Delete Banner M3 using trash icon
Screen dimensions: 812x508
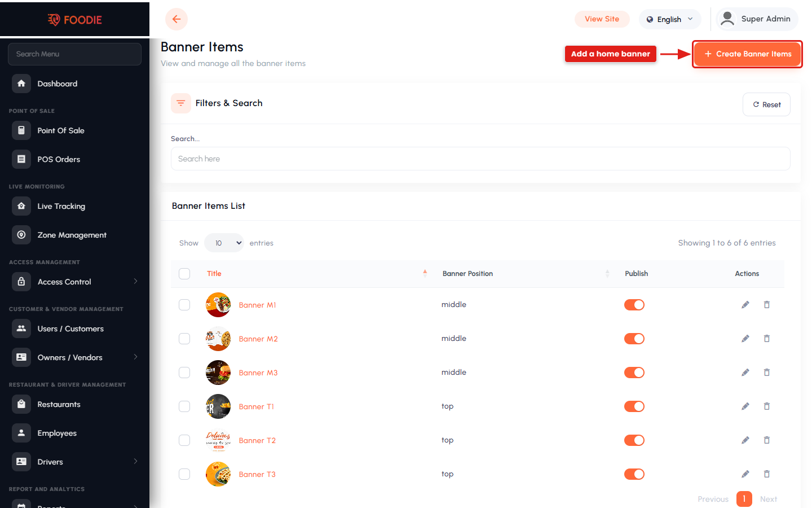coord(767,373)
